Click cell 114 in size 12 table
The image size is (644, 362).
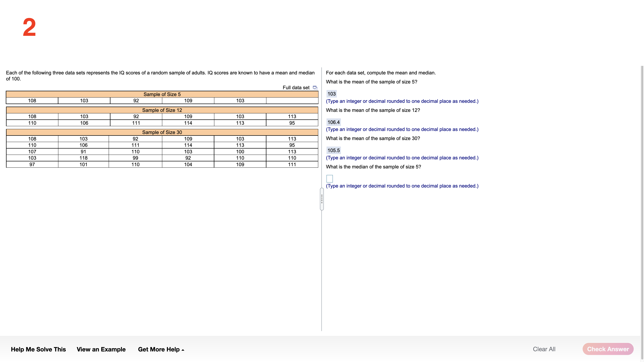(188, 123)
